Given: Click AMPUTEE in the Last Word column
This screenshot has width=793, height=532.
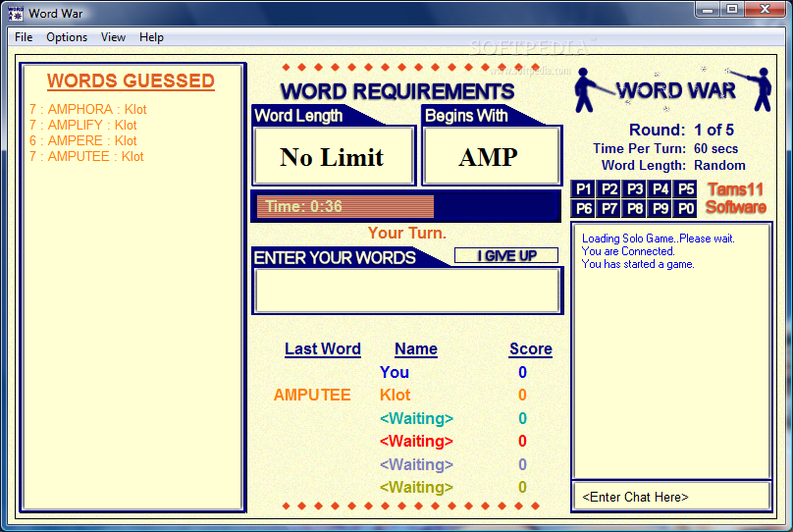Looking at the screenshot, I should coord(312,395).
